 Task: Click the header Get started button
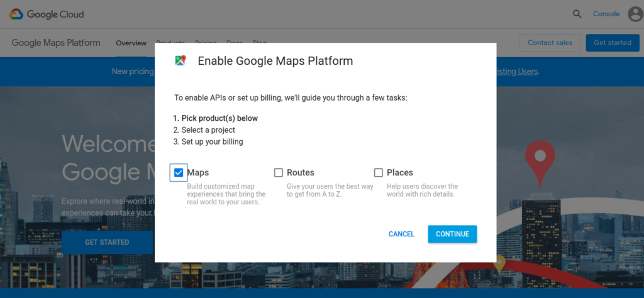(x=613, y=43)
